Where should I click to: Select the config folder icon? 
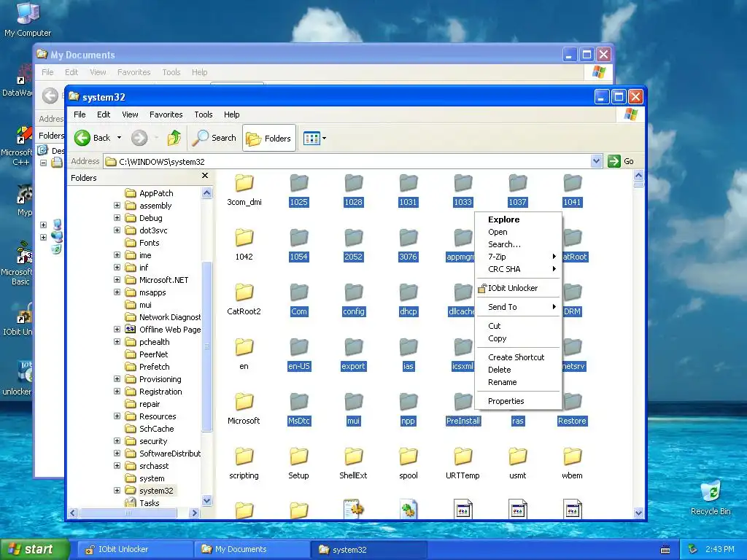[x=354, y=292]
